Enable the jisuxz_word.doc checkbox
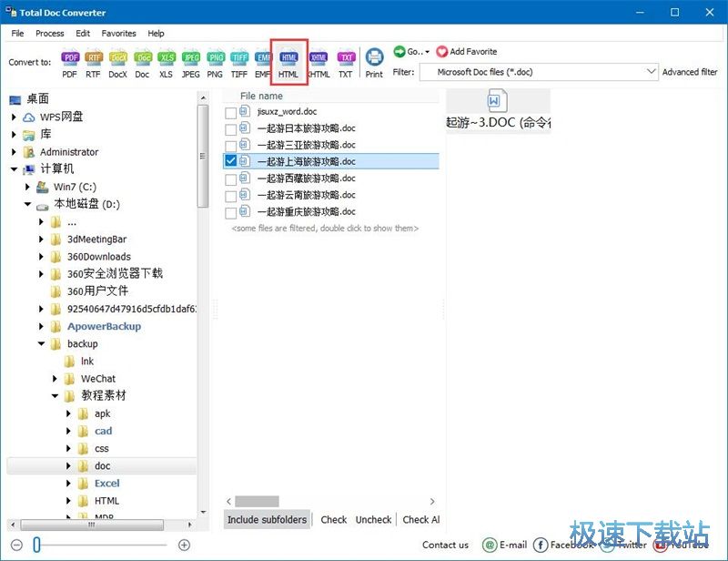Screen dimensions: 728x561 (x=228, y=112)
